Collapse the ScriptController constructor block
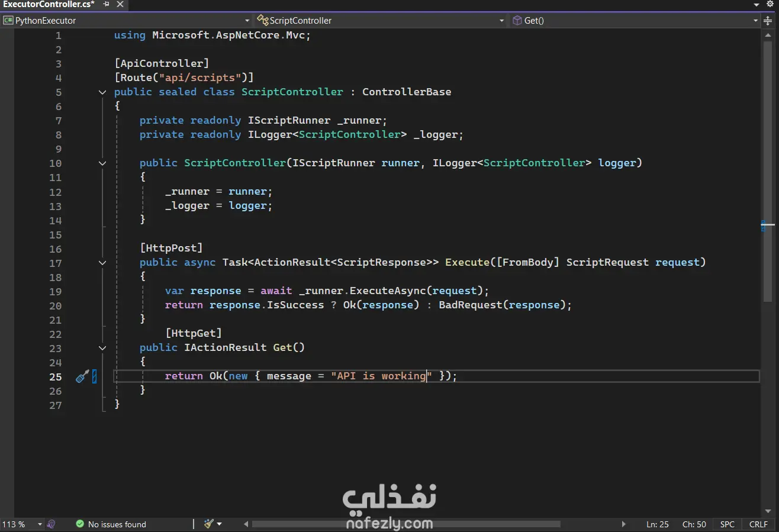Screen dimensions: 779x532 pos(102,163)
